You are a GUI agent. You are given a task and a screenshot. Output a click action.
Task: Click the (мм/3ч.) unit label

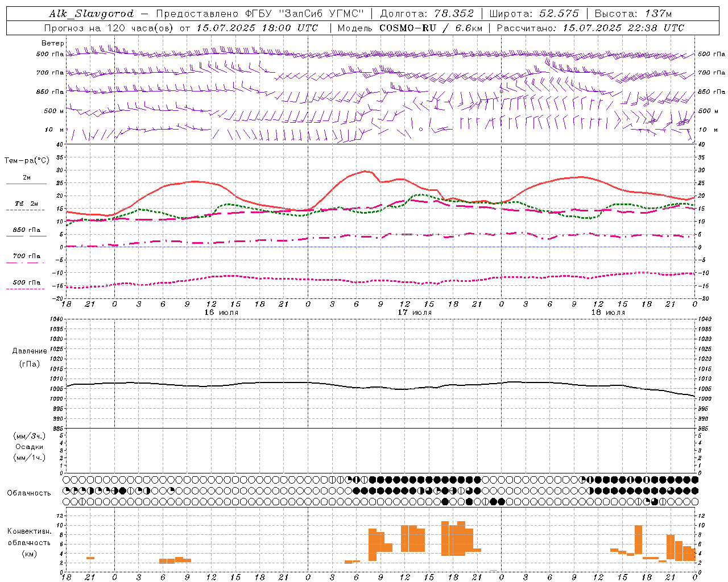click(30, 436)
